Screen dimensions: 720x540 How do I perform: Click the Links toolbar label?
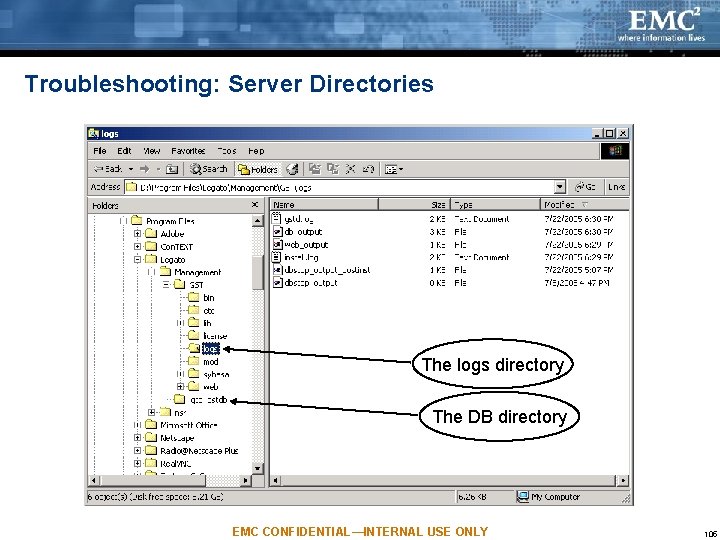pyautogui.click(x=616, y=187)
